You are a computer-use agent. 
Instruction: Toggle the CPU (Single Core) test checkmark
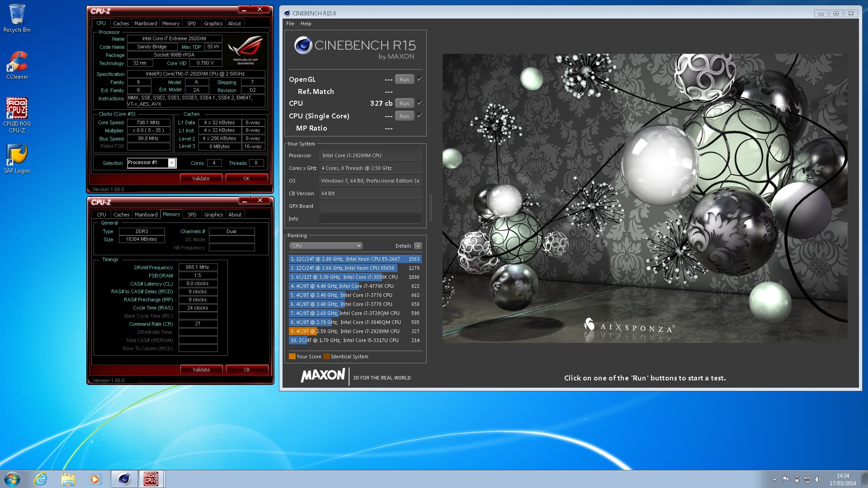tap(420, 116)
